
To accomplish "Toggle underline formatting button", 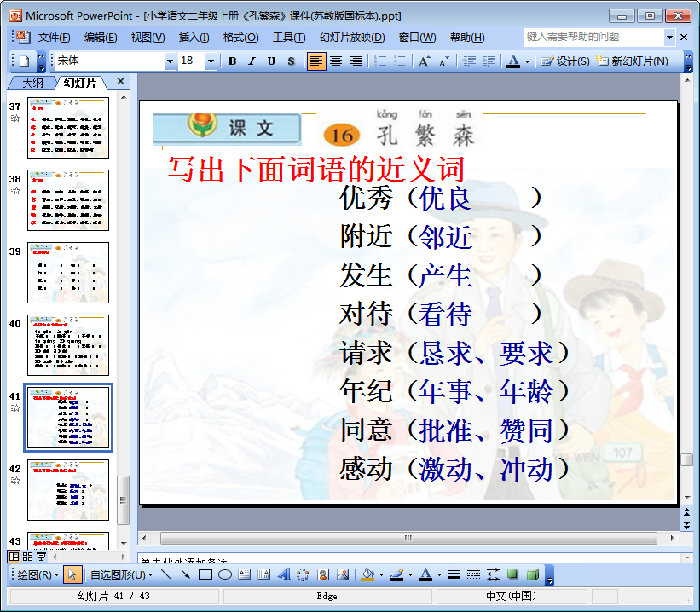I will [271, 61].
